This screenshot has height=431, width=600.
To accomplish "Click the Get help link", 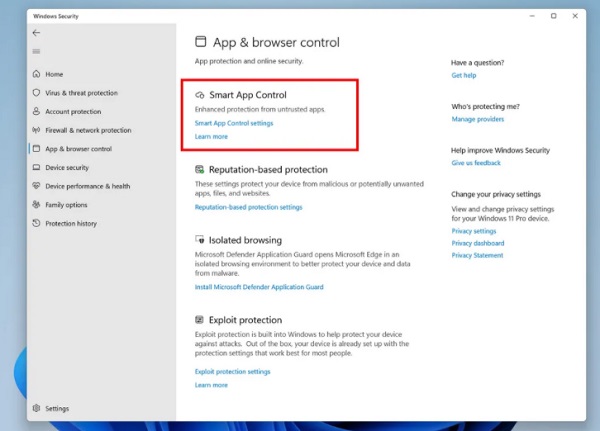I will (x=463, y=75).
